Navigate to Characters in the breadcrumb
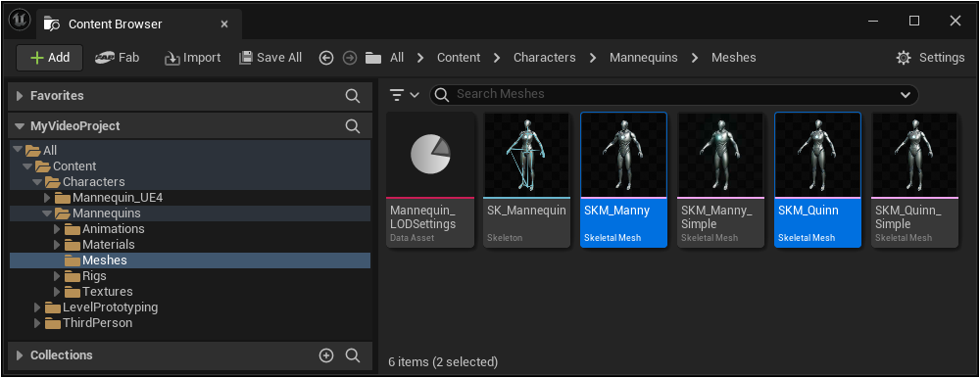The image size is (980, 378). tap(544, 58)
